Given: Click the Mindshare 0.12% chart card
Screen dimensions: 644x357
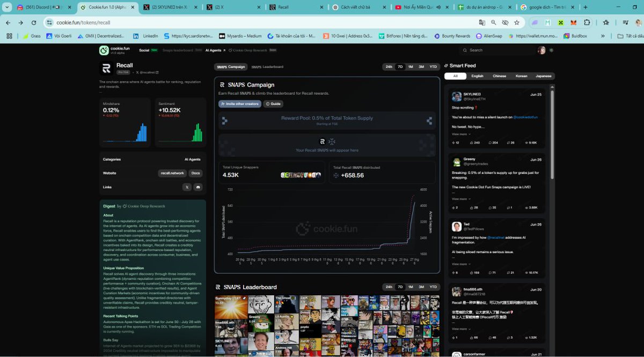Looking at the screenshot, I should (x=126, y=122).
